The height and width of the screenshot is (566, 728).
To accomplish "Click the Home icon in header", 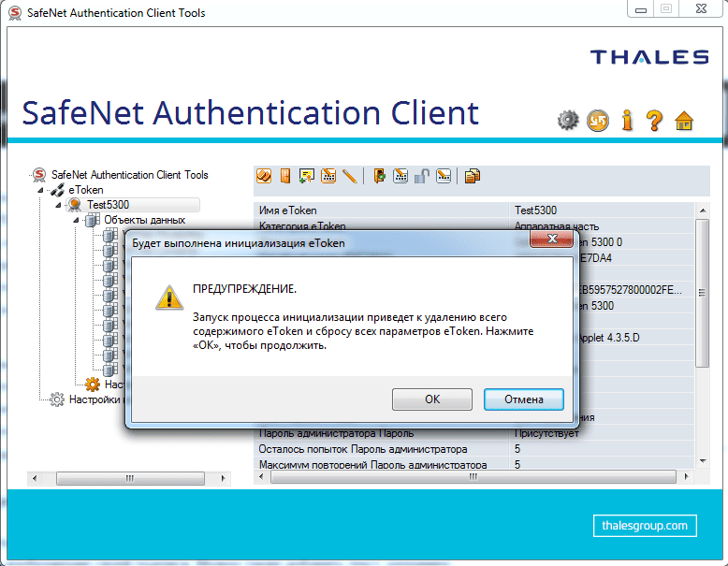I will [684, 121].
